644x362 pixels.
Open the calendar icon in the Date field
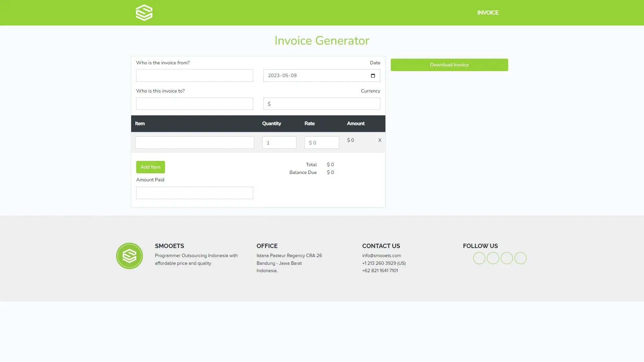[x=373, y=75]
